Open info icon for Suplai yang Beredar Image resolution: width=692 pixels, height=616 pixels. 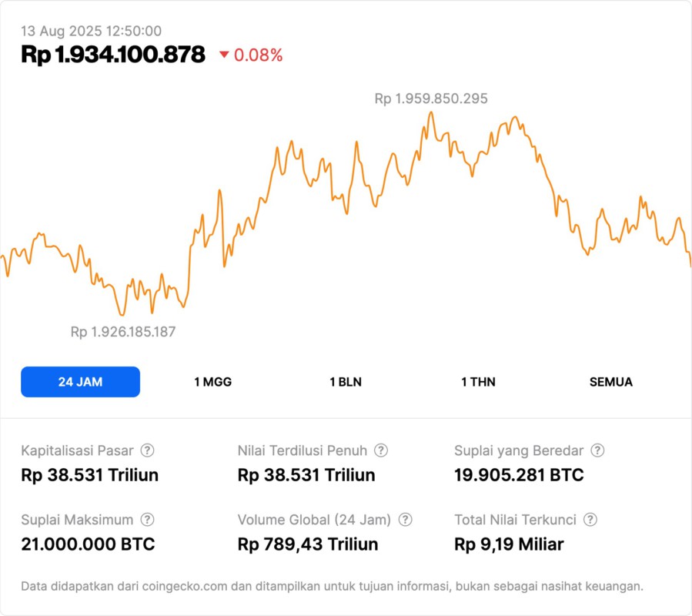(x=597, y=450)
